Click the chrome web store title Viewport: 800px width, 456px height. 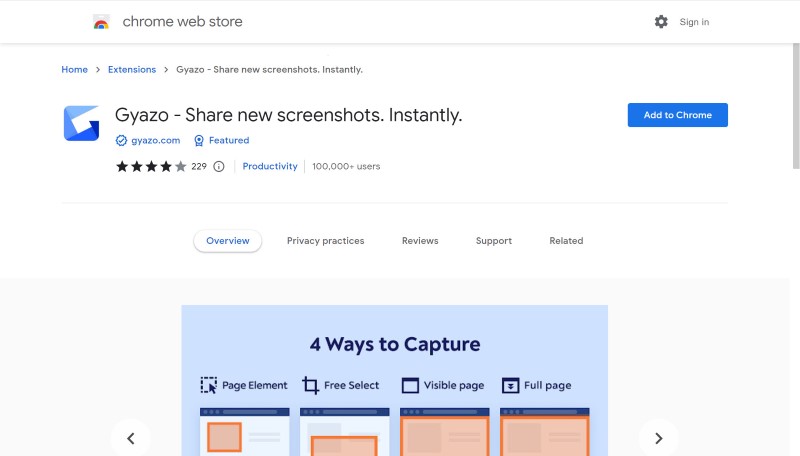182,21
